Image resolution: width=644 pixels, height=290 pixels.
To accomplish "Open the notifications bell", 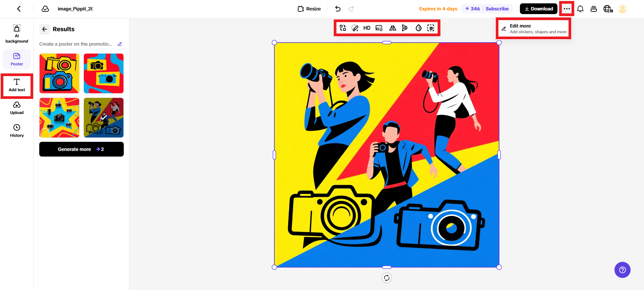I will pyautogui.click(x=580, y=9).
